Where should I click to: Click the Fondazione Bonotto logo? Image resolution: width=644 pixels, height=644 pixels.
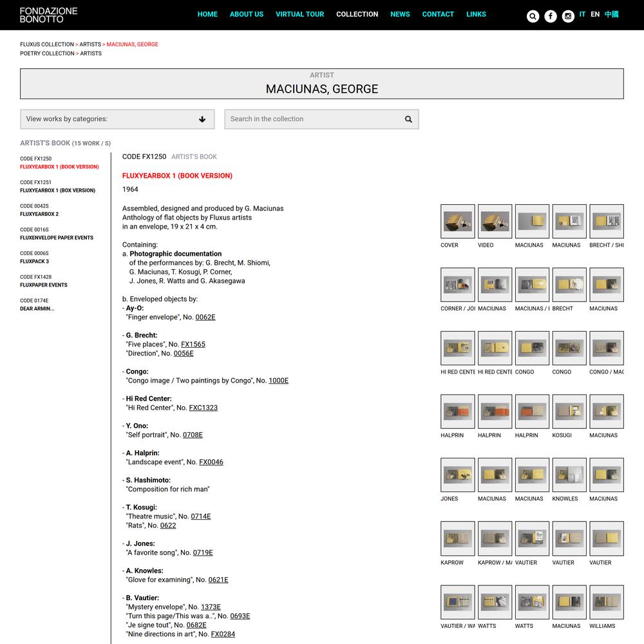tap(48, 15)
